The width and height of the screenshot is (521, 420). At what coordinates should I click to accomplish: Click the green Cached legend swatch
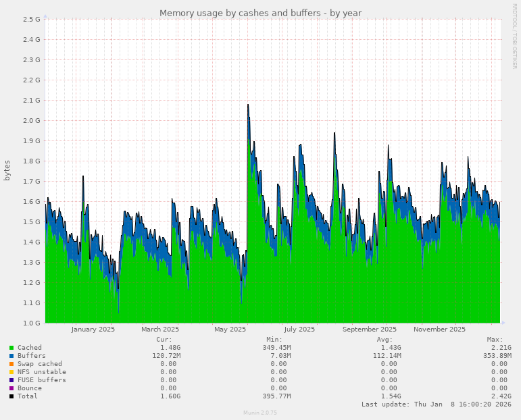pyautogui.click(x=11, y=348)
